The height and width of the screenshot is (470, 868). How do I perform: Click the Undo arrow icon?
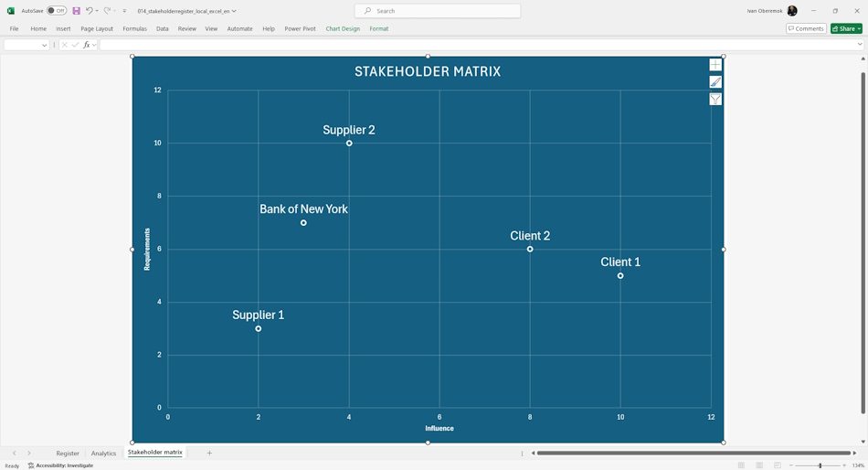pyautogui.click(x=89, y=11)
